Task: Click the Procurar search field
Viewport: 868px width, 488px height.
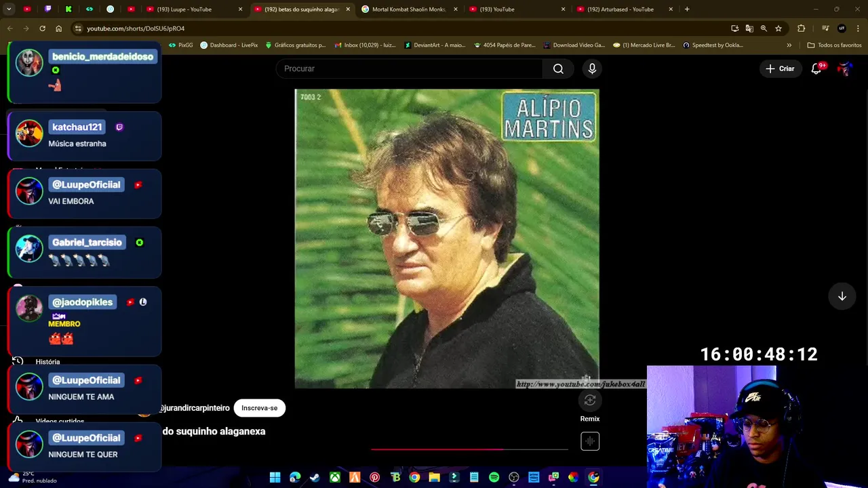Action: [409, 68]
